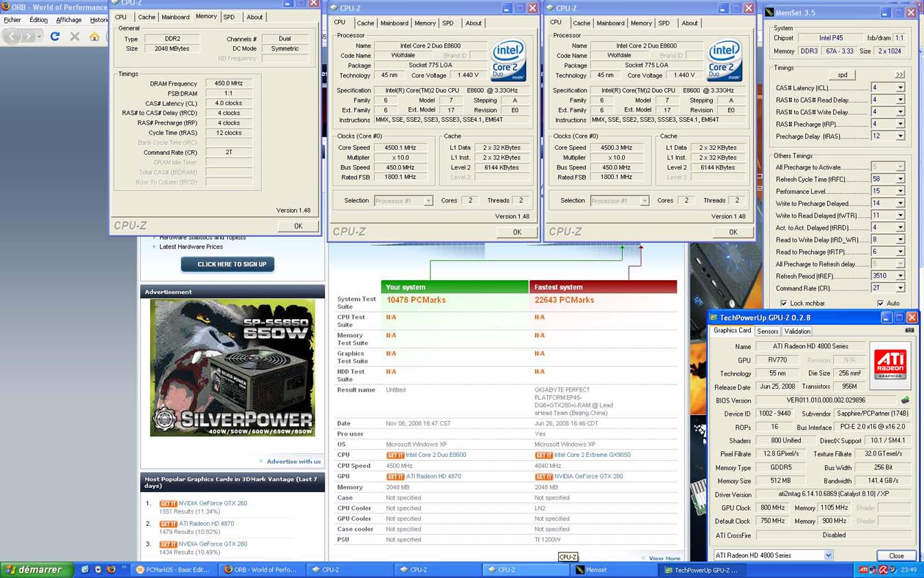Open CAS# Latency (tCL) dropdown
The width and height of the screenshot is (924, 578).
899,88
